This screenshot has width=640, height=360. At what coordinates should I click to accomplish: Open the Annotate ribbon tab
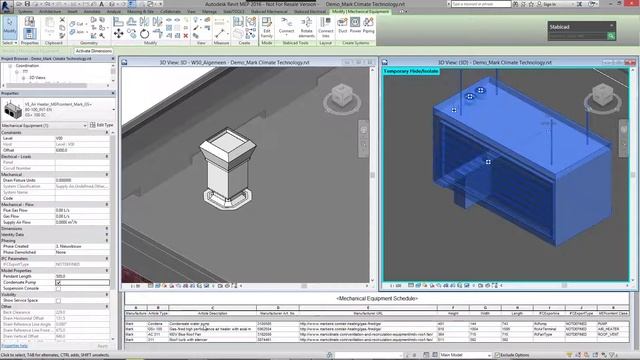point(91,11)
